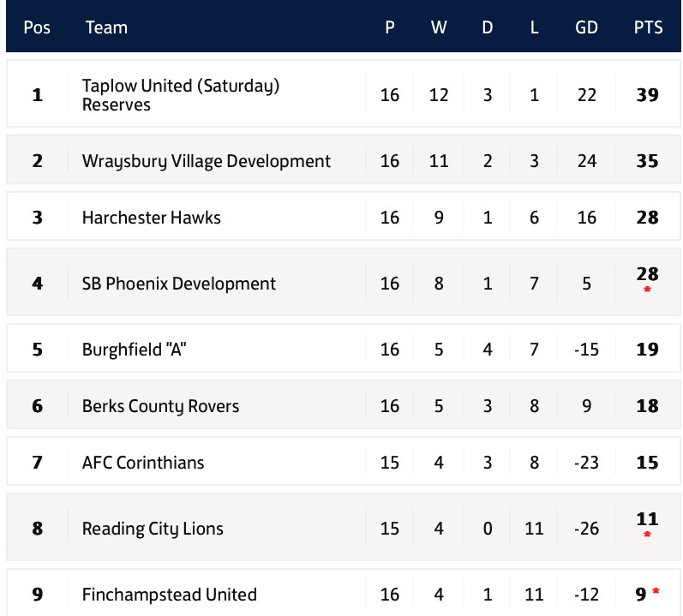The image size is (683, 616).
Task: Open AFC Corinthians team page
Action: coord(143,463)
